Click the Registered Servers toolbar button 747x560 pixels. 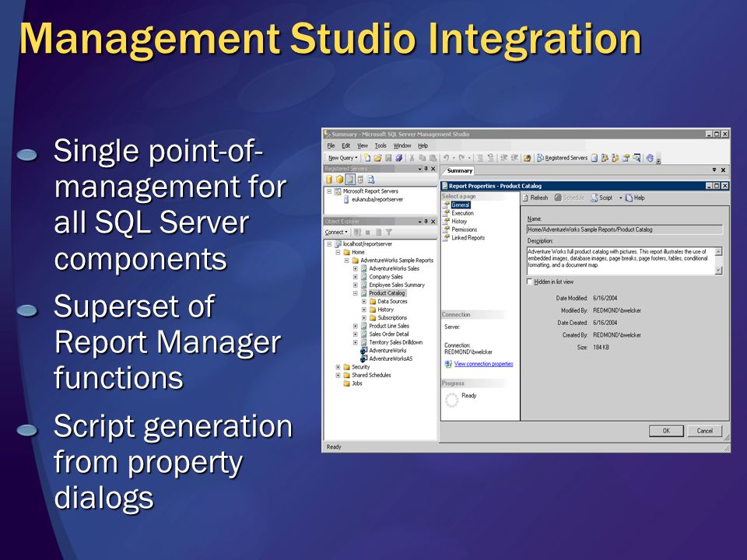coord(562,158)
